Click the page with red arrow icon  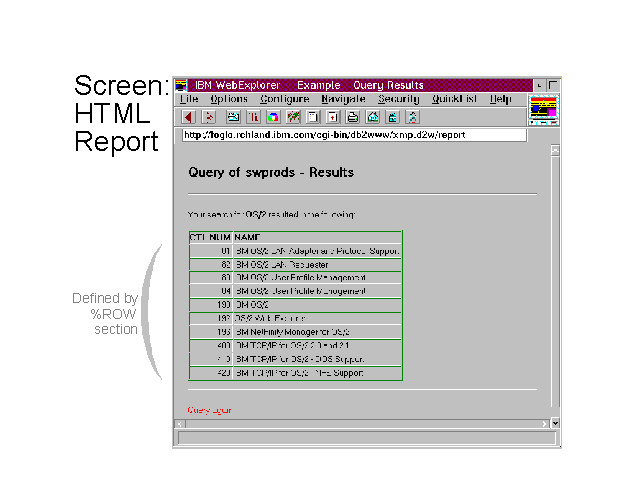[333, 117]
